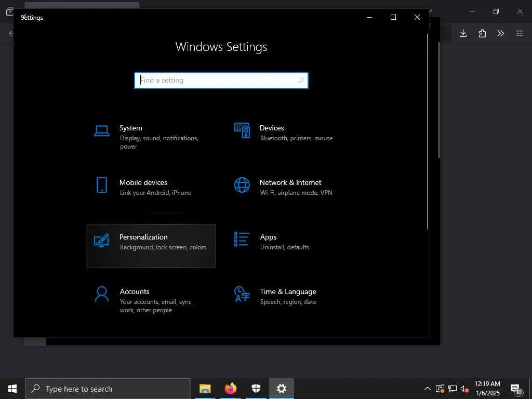Open Firefox hamburger application menu

point(520,33)
